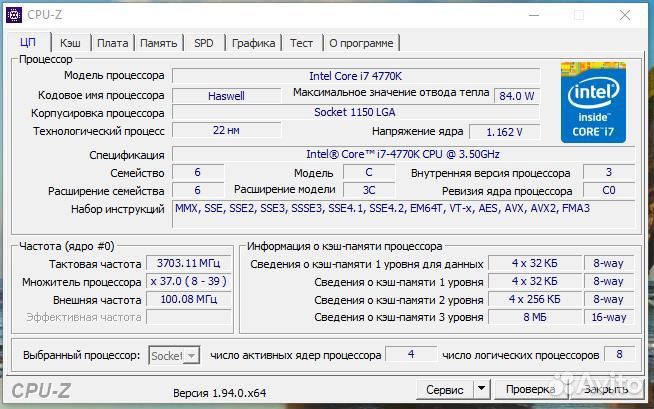The height and width of the screenshot is (409, 654).
Task: Open the Плата tab
Action: click(x=113, y=43)
